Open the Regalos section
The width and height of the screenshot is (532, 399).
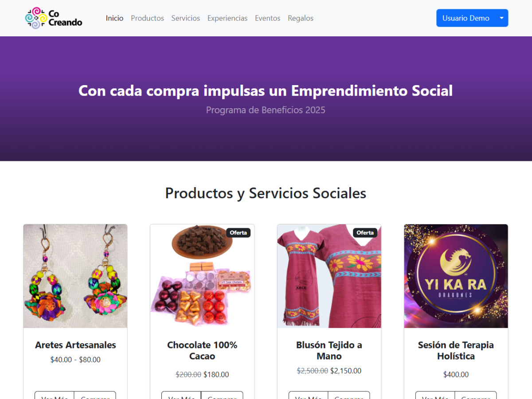(301, 18)
